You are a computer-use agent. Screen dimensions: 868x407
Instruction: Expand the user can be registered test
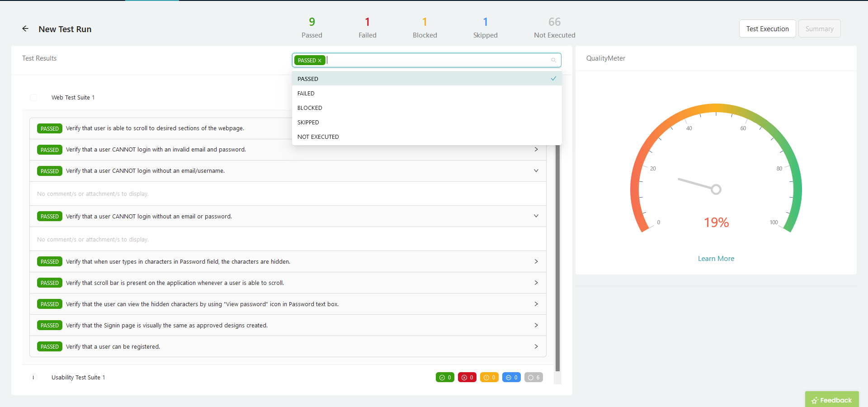[536, 346]
